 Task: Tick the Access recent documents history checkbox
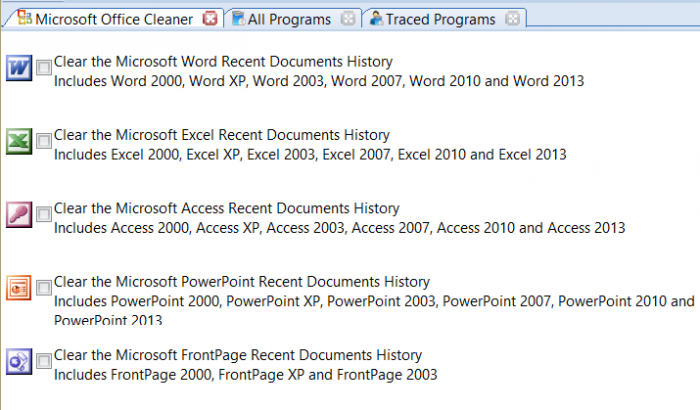(44, 214)
